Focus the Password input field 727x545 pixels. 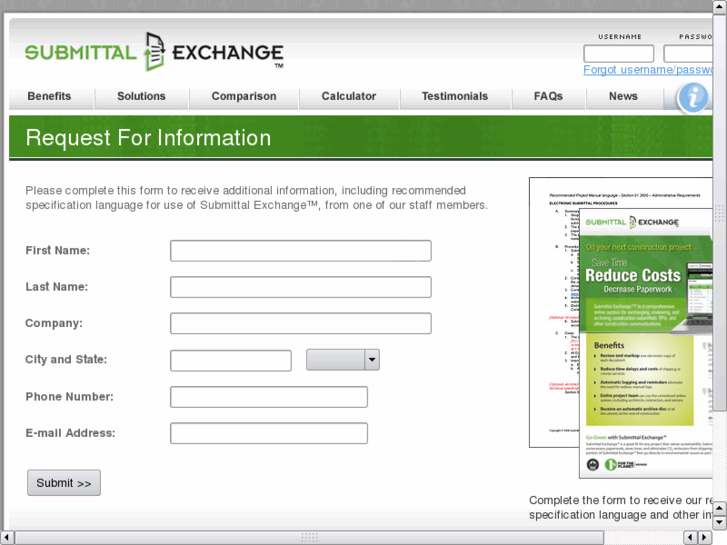click(688, 54)
